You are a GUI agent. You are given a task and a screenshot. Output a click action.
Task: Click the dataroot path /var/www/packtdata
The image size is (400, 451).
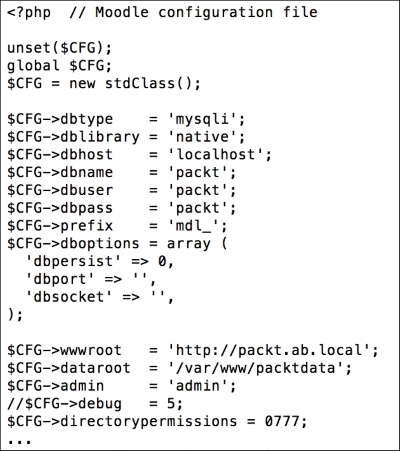pyautogui.click(x=256, y=368)
